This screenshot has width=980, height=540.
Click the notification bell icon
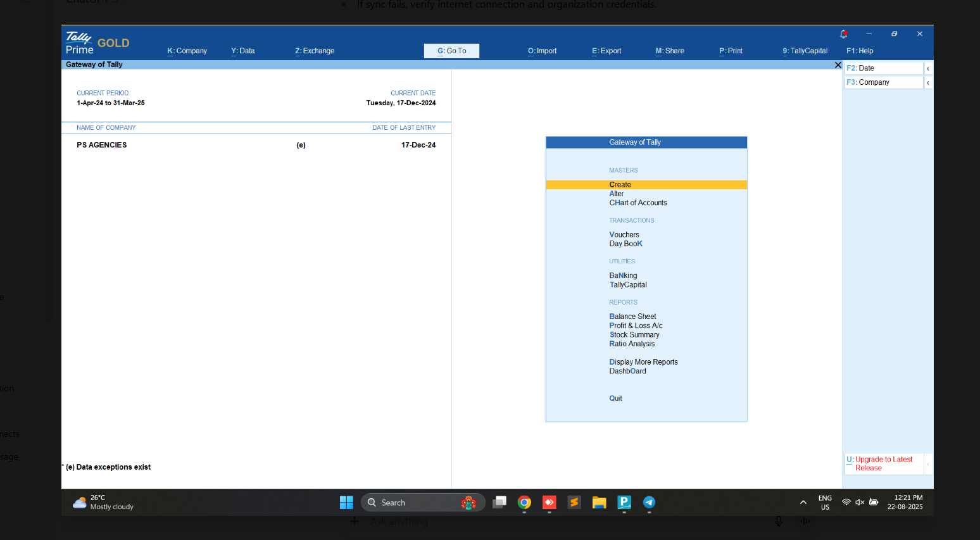(843, 34)
